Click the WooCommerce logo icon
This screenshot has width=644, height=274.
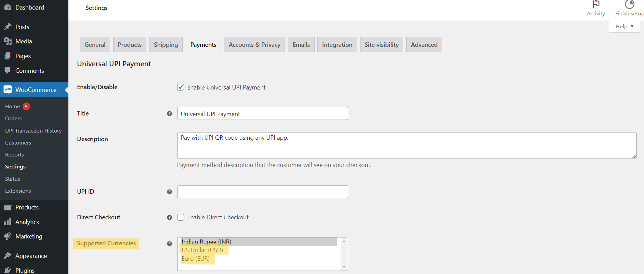[8, 90]
